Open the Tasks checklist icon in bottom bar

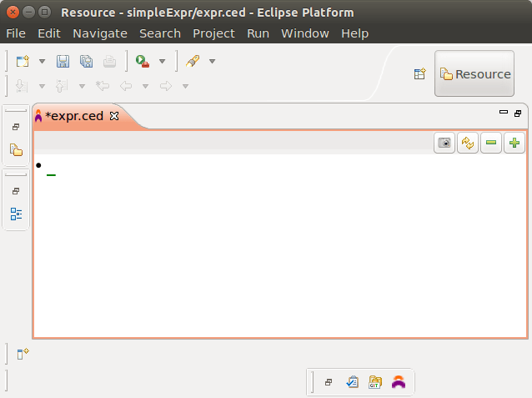352,382
